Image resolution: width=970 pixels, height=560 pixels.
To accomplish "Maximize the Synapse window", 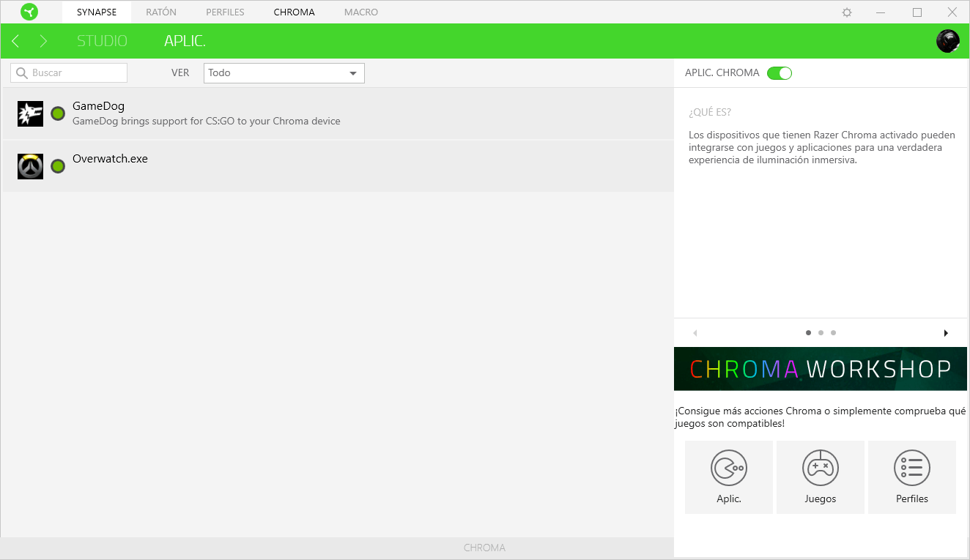I will pyautogui.click(x=917, y=12).
